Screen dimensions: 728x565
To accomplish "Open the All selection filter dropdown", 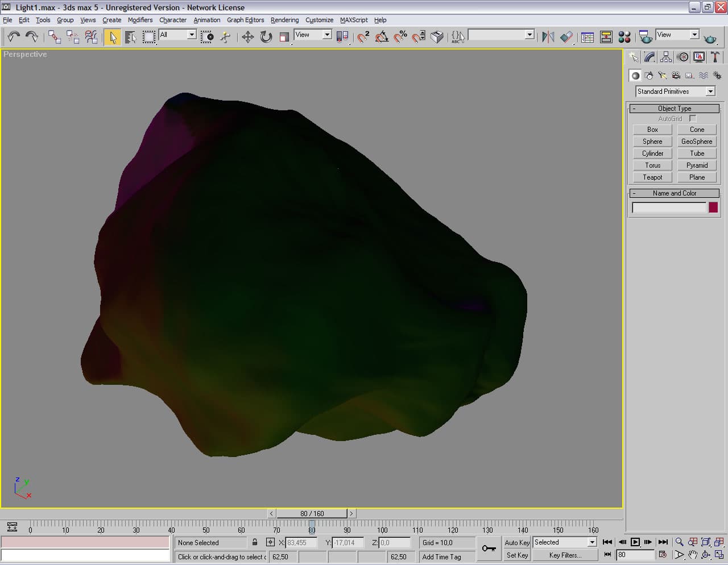I will click(192, 35).
